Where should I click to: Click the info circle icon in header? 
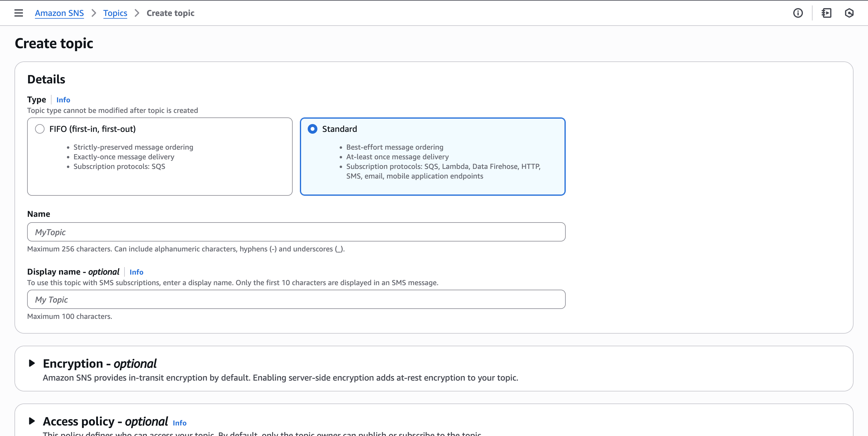click(797, 13)
